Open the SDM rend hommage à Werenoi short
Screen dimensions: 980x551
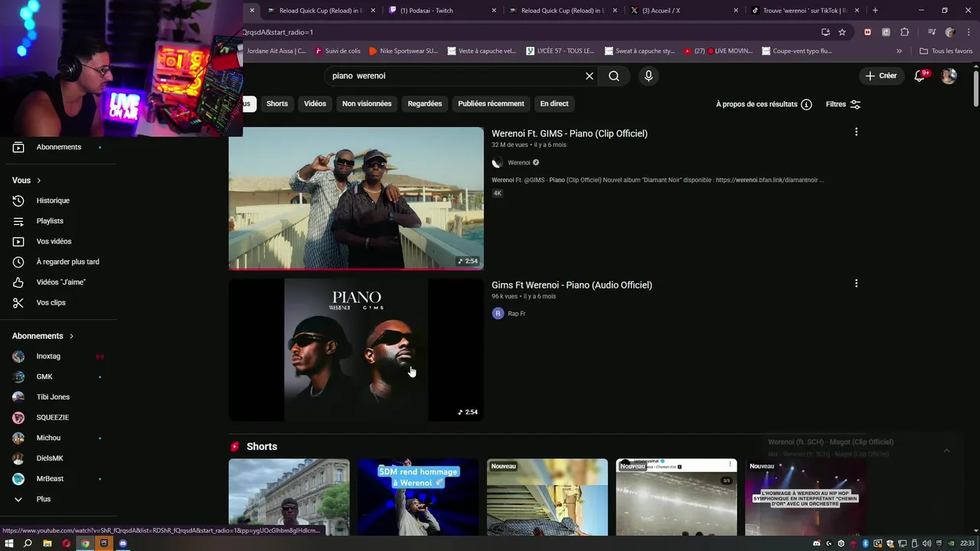point(418,497)
